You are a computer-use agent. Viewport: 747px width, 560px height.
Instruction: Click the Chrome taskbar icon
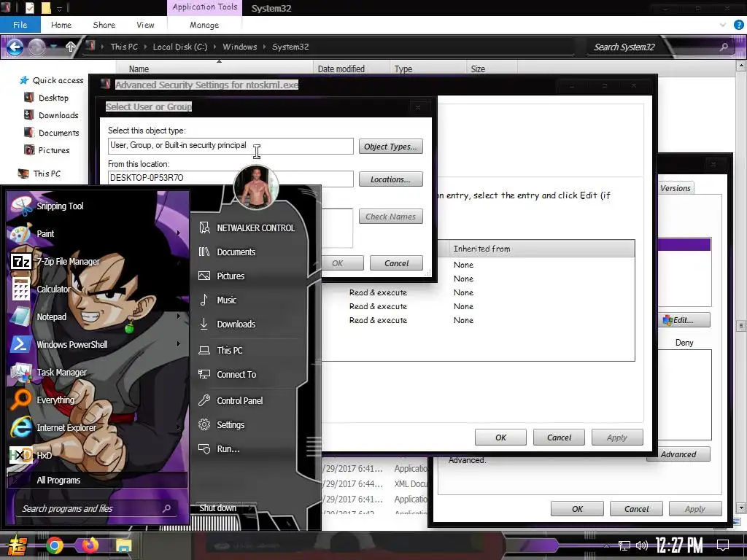(55, 545)
